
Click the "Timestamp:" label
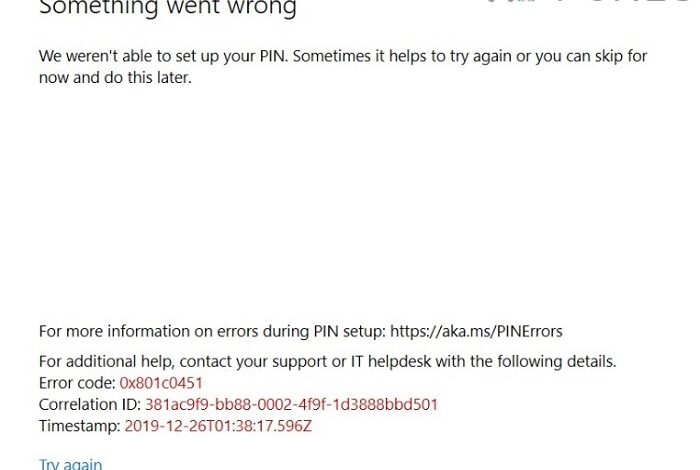tap(79, 426)
